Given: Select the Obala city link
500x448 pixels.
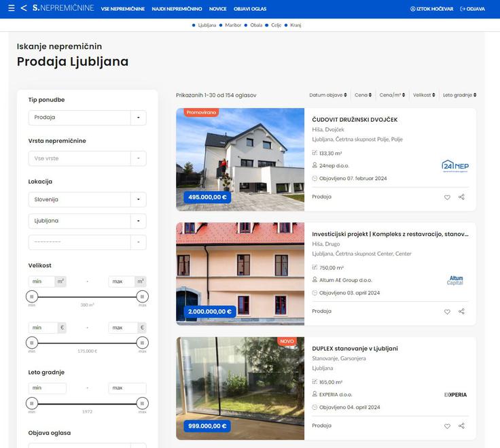Looking at the screenshot, I should pyautogui.click(x=256, y=25).
